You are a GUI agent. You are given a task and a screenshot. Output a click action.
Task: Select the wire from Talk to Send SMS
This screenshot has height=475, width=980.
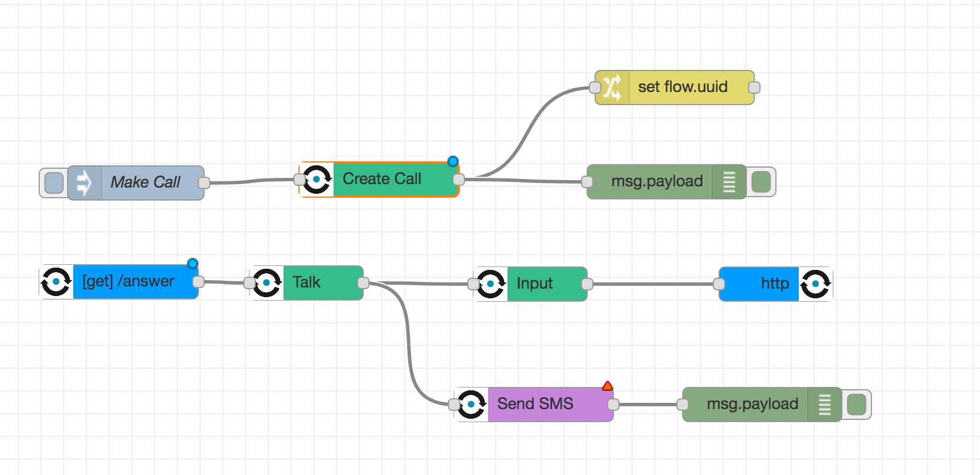tap(408, 344)
